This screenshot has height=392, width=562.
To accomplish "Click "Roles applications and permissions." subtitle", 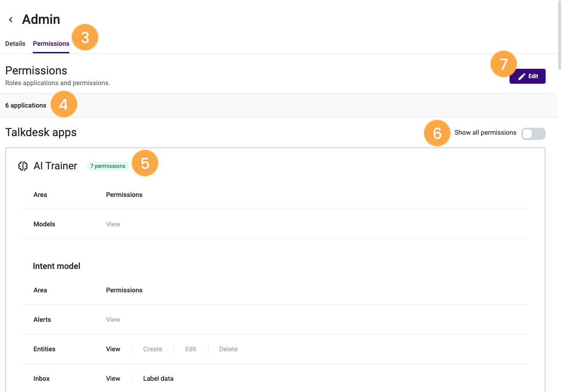I will (58, 83).
